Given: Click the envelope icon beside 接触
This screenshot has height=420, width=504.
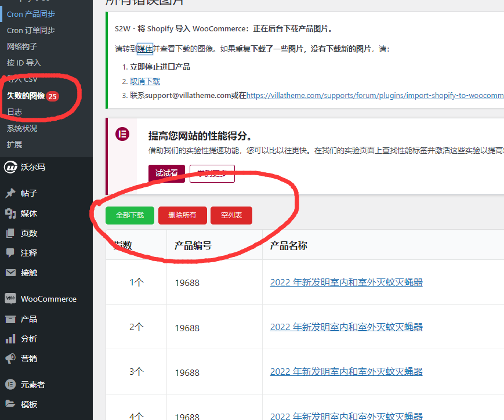Looking at the screenshot, I should [10, 273].
